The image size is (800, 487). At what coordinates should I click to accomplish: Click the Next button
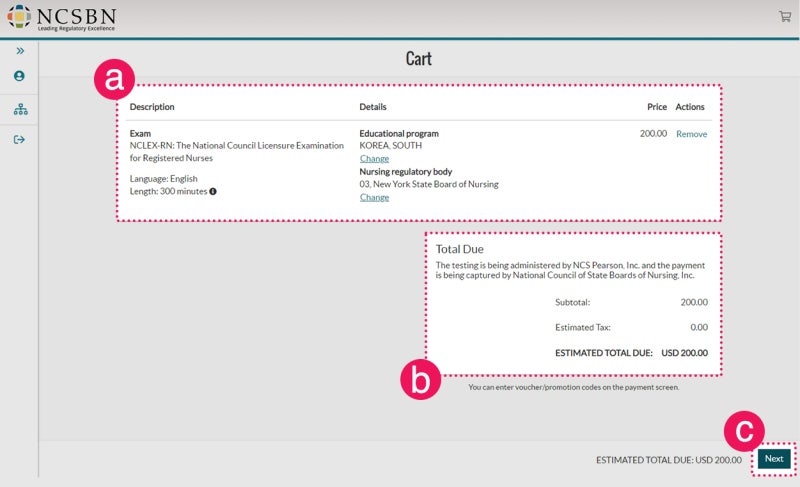pyautogui.click(x=774, y=458)
